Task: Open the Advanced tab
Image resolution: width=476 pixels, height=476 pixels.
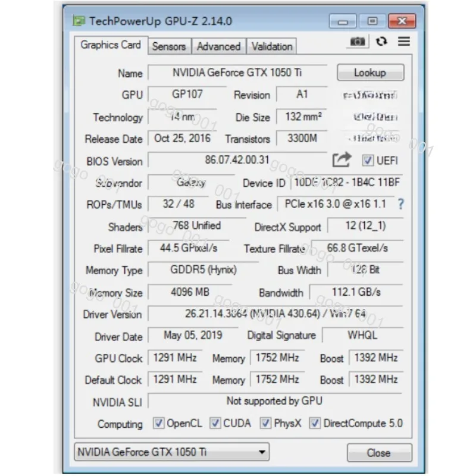Action: click(218, 46)
